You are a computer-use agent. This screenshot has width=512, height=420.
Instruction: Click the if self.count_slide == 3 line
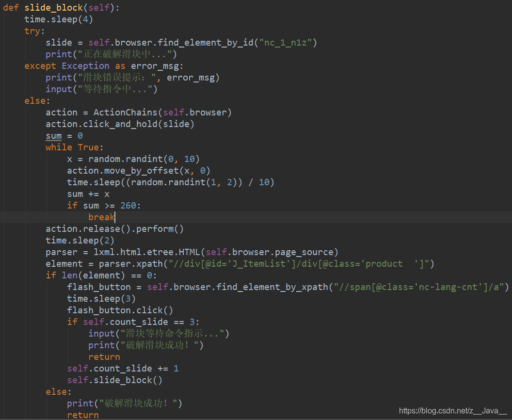pos(133,322)
